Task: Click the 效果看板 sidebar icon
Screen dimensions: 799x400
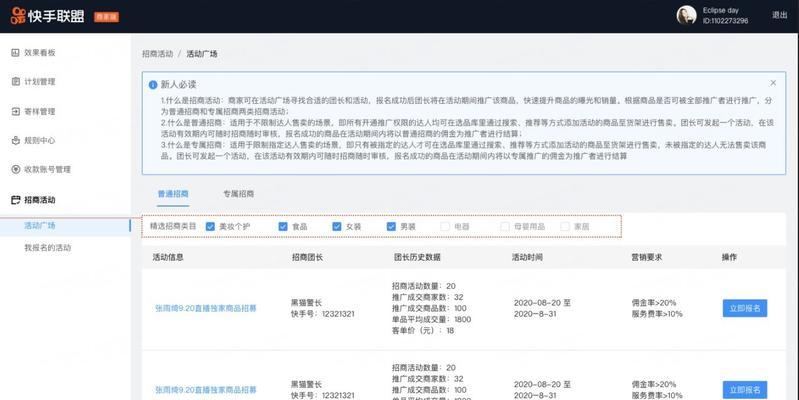Action: coord(15,52)
